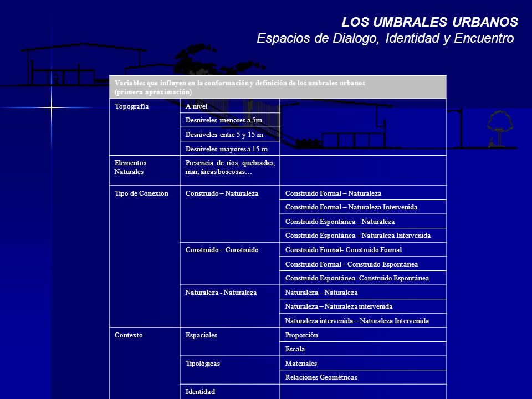532x399 pixels.
Task: Select 'Desniveles menores a 5m' cell
Action: (230, 120)
